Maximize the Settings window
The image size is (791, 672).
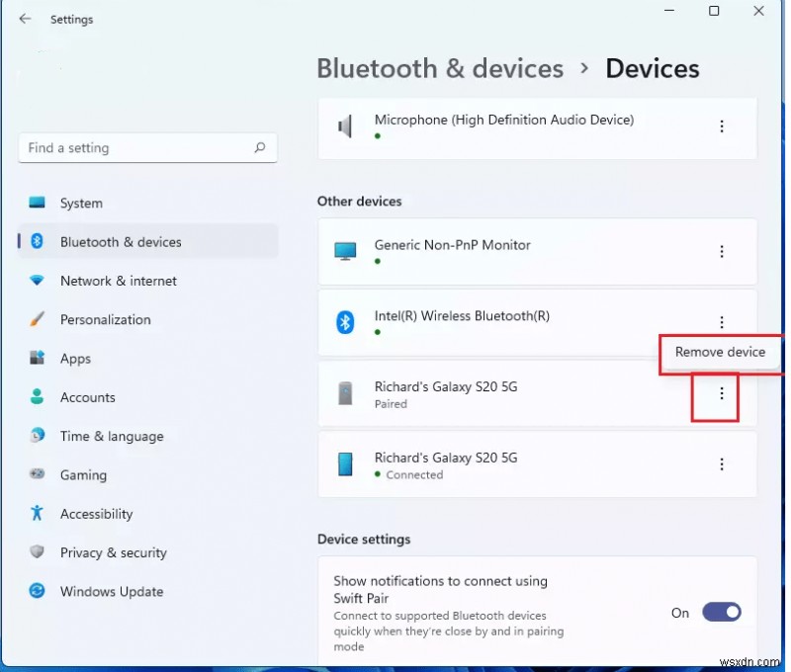[x=714, y=11]
